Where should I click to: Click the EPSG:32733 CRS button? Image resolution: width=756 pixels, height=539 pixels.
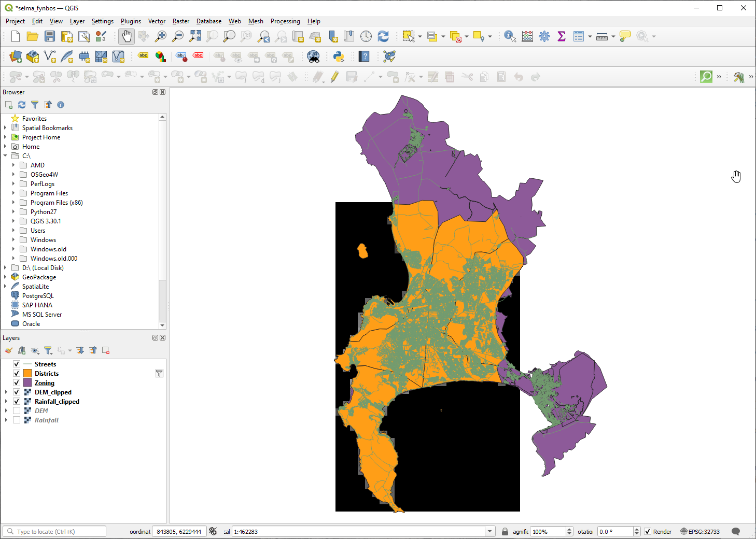pos(700,532)
